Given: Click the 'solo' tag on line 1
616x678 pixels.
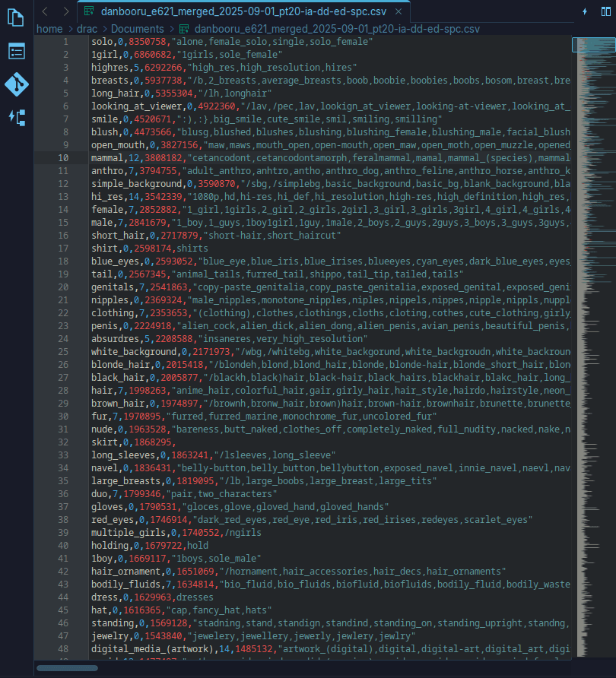Looking at the screenshot, I should pos(102,42).
